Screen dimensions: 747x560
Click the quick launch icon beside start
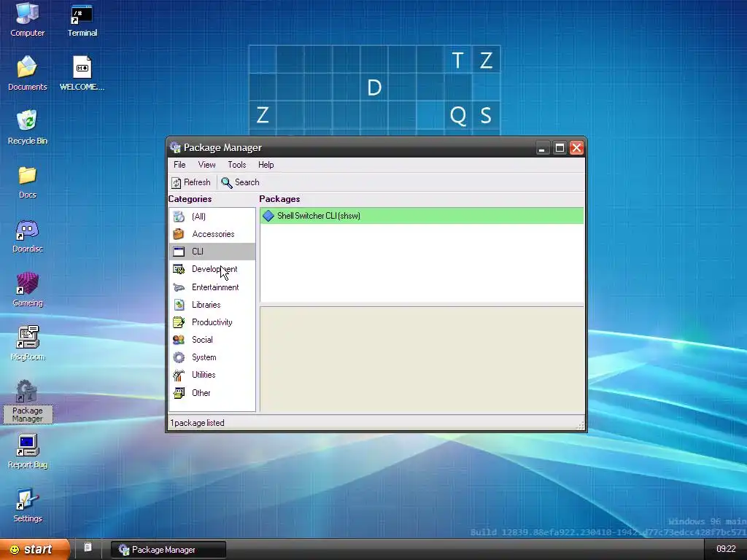[88, 547]
